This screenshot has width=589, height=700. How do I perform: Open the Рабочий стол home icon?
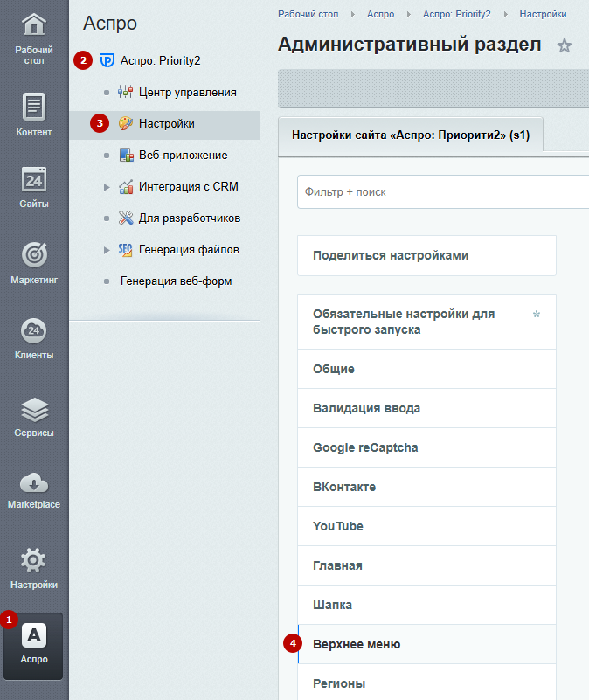[x=34, y=24]
